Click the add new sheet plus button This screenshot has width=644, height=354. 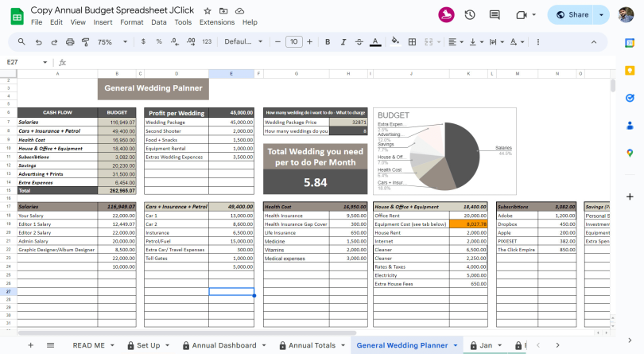pyautogui.click(x=31, y=345)
